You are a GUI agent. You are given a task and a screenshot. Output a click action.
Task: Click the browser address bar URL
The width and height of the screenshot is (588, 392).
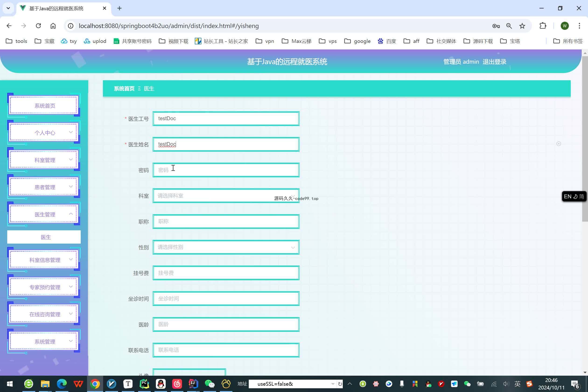[x=169, y=26]
